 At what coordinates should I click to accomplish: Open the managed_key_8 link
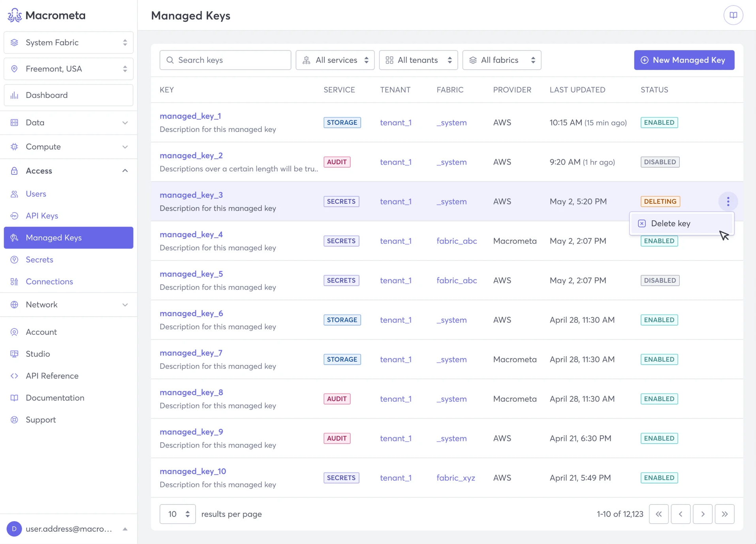pos(191,392)
